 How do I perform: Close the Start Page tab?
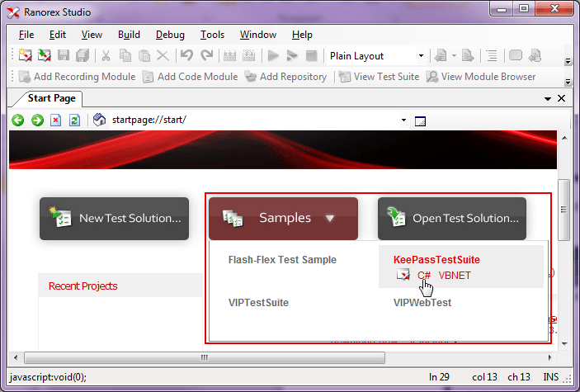pyautogui.click(x=562, y=98)
